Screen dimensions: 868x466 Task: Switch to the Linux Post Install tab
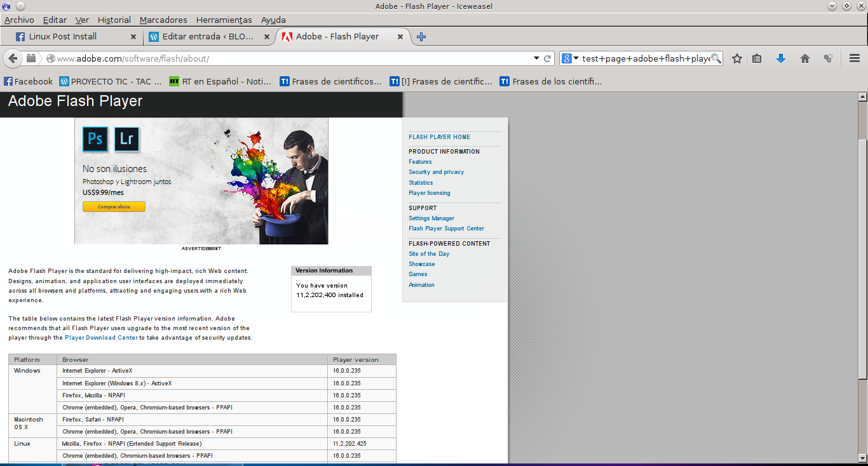(x=62, y=37)
